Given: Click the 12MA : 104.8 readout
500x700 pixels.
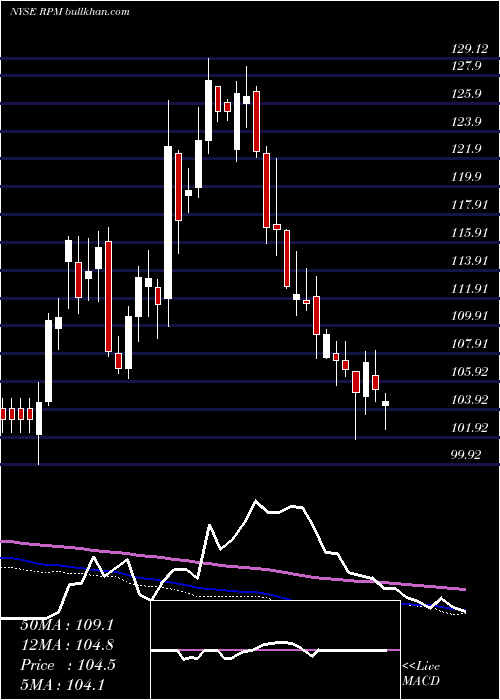Looking at the screenshot, I should tap(67, 645).
